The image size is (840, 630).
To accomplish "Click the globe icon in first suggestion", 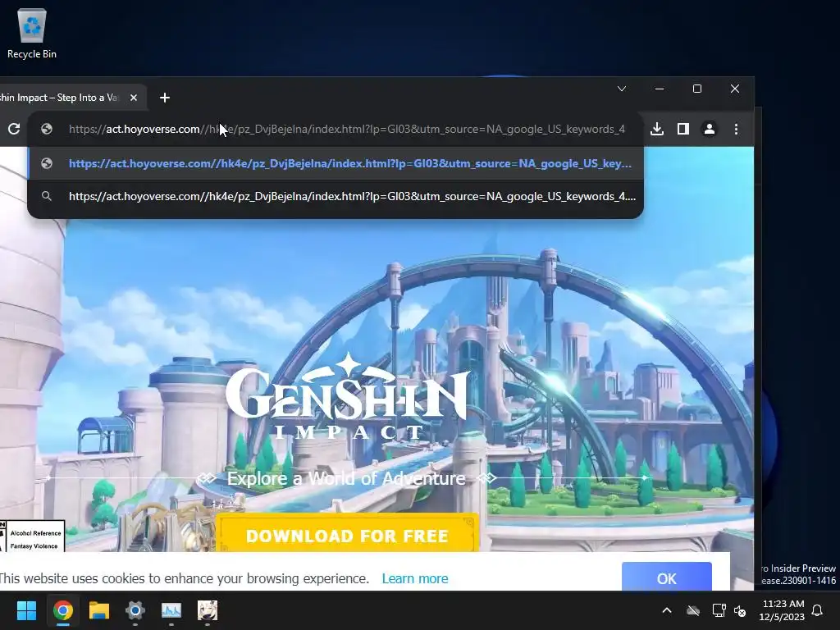I will tap(47, 163).
